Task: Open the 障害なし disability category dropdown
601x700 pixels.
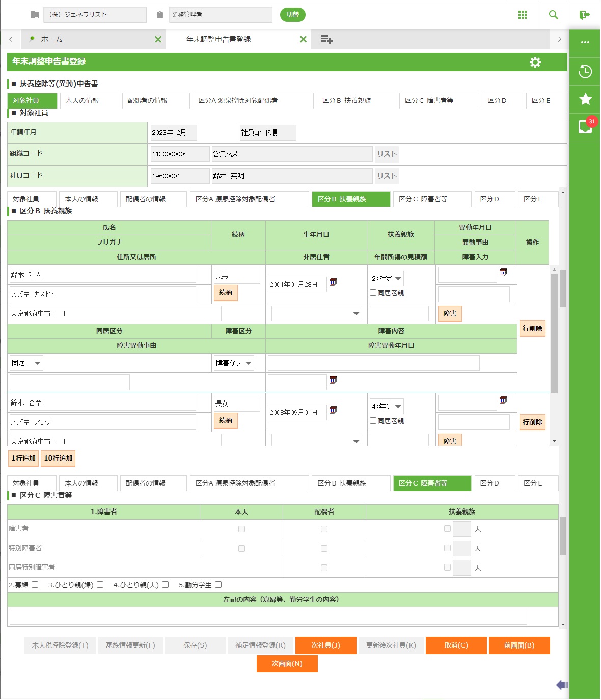Action: pyautogui.click(x=234, y=363)
